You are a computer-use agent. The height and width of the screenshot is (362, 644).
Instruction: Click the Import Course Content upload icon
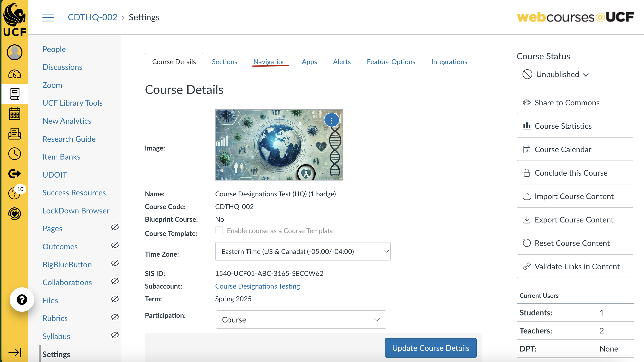[527, 196]
